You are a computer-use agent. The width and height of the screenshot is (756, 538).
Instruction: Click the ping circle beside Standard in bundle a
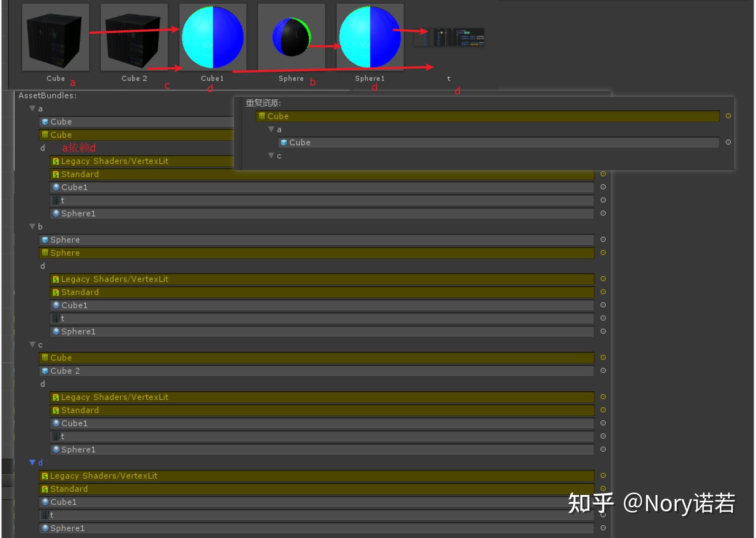[x=602, y=174]
